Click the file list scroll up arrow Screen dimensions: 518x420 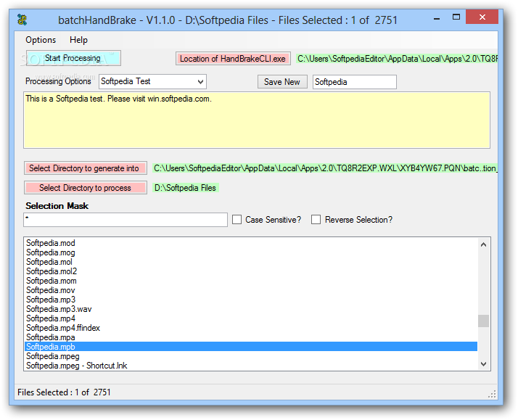click(484, 244)
